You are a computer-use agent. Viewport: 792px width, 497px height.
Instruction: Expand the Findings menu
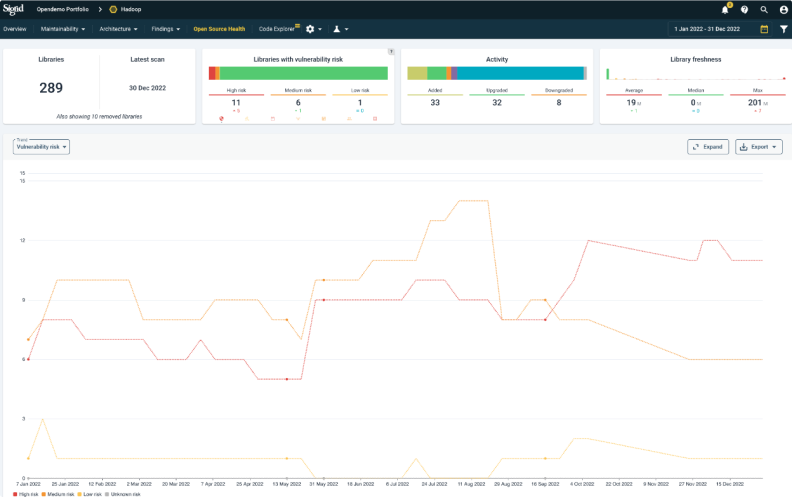click(x=166, y=29)
